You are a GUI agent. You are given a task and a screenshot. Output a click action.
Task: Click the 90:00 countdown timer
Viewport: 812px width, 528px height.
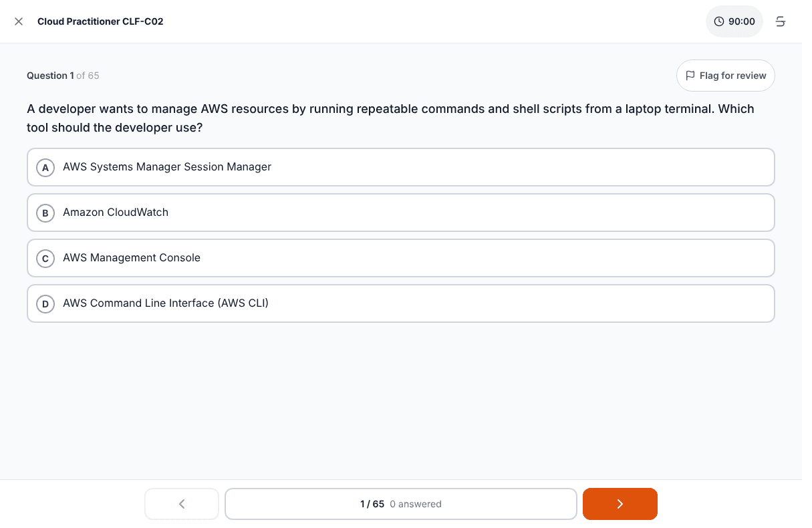[x=734, y=21]
